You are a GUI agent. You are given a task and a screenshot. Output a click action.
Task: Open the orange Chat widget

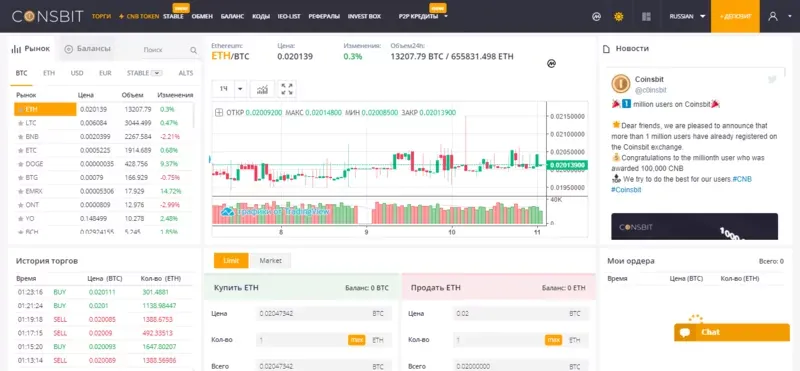point(732,332)
